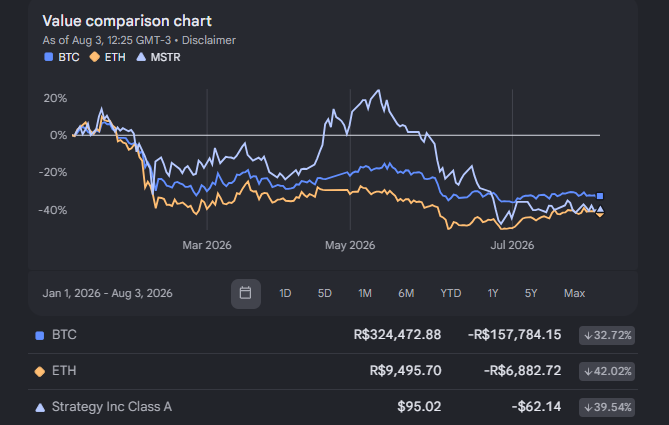Show the Max time range
Viewport: 669px width, 425px height.
pyautogui.click(x=574, y=294)
